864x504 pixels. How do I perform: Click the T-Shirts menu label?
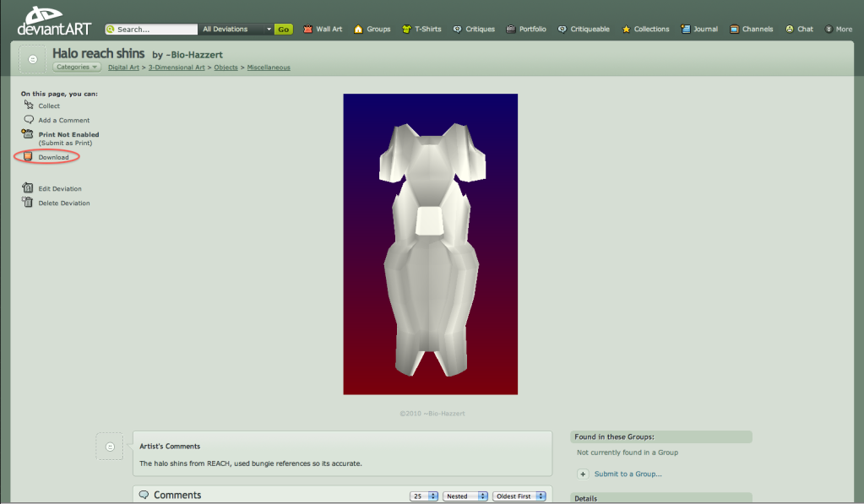pos(427,30)
